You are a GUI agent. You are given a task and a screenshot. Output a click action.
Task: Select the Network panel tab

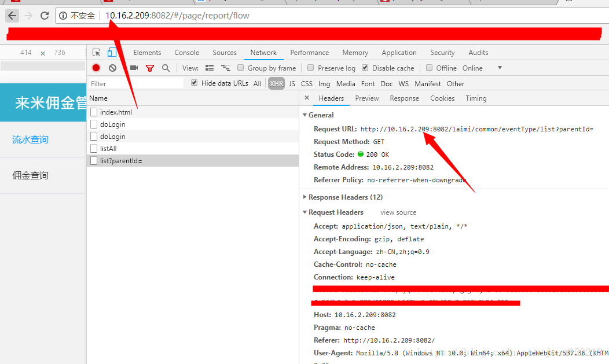pyautogui.click(x=263, y=53)
